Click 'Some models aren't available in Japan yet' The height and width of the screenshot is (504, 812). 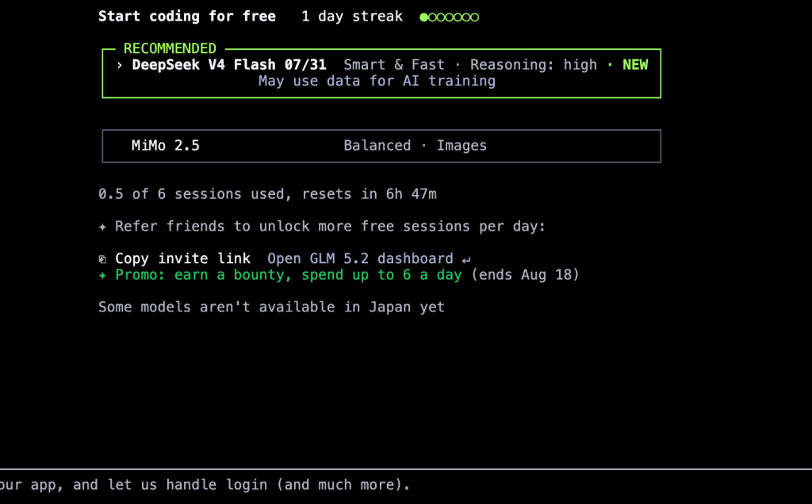tap(271, 307)
